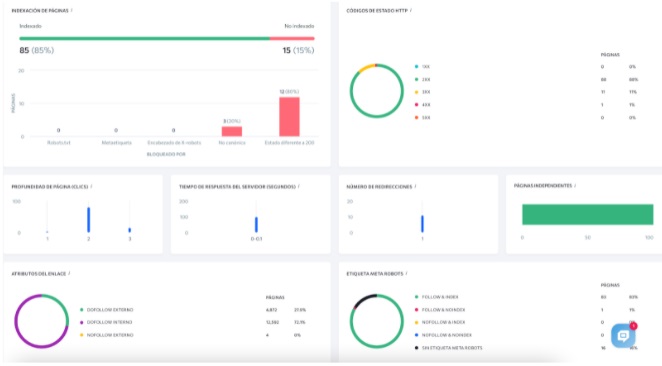Click the red No indexado progress bar segment
Viewport: 662px width, 366px height.
292,38
